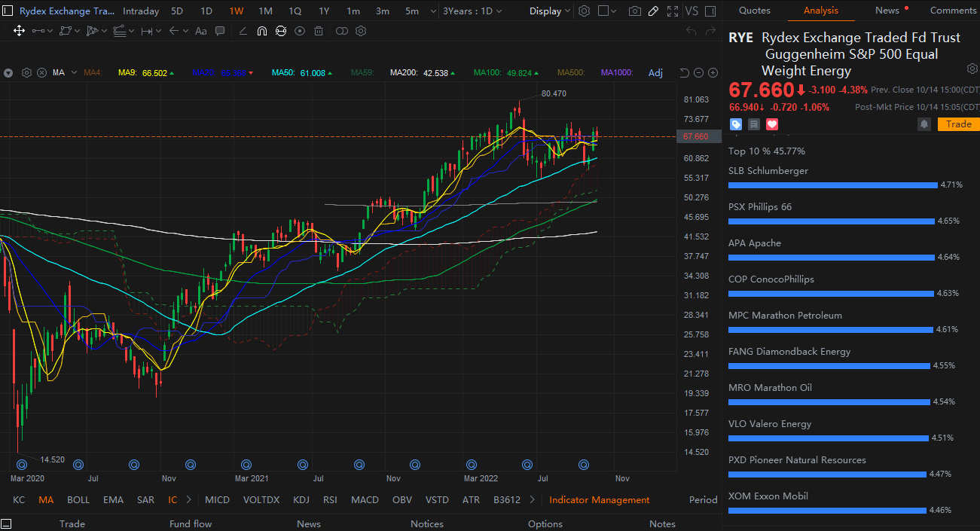The image size is (980, 531).
Task: Show more sub-indicators chevron after B3612
Action: (x=533, y=500)
